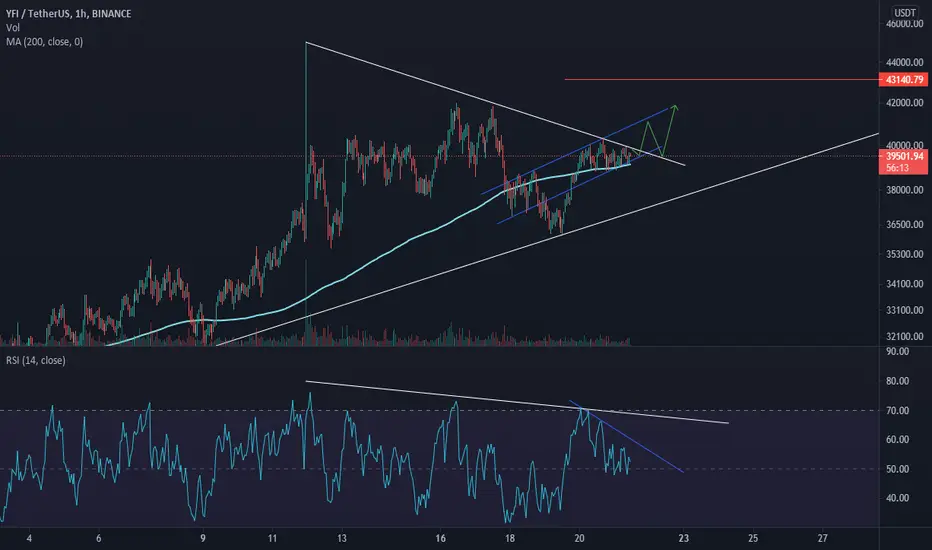Viewport: 932px width, 550px height.
Task: Click date 13 on time axis
Action: point(342,539)
